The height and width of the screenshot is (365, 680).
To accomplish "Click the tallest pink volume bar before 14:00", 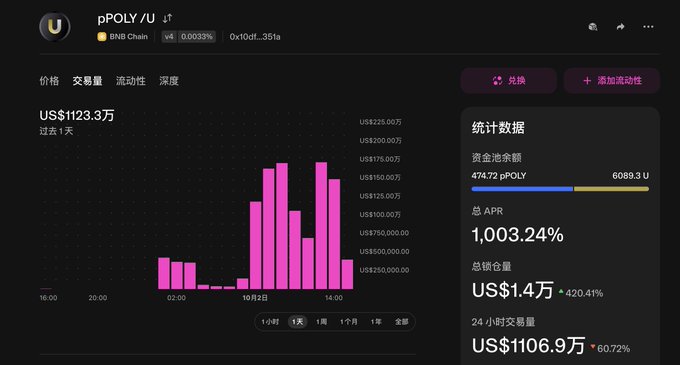I will (321, 225).
